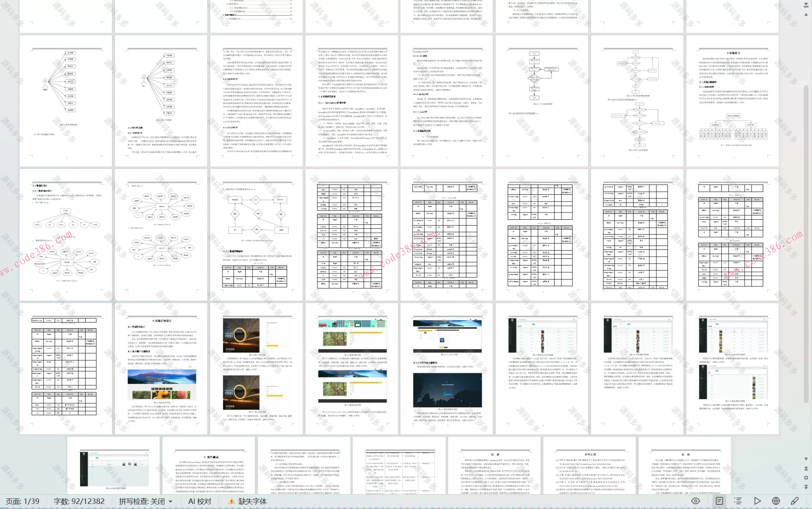Screen dimensions: 812x509
Task: Expand the 拼写检查 dropdown arrow
Action: pyautogui.click(x=171, y=501)
